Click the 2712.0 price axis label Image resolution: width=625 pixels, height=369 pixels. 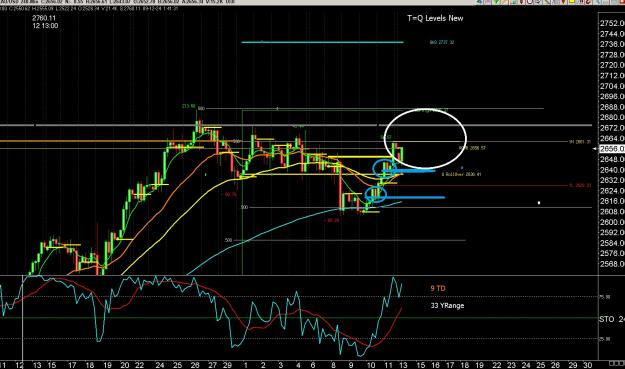(612, 76)
